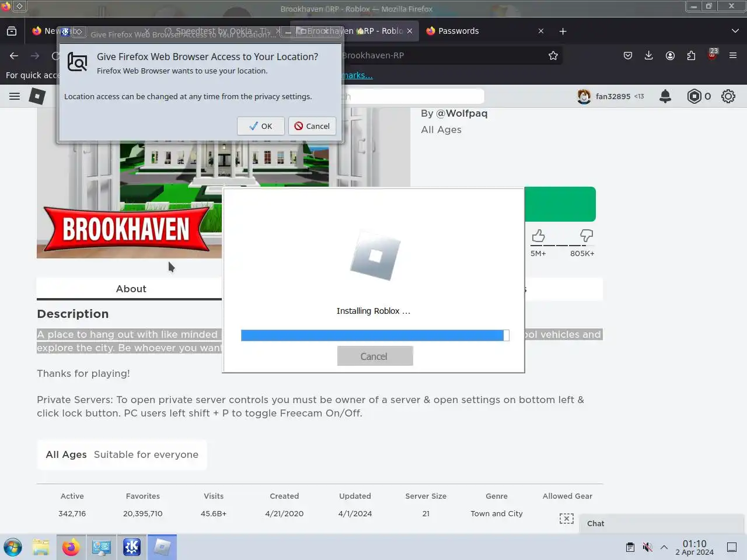Bookmark this page with the star icon

tap(553, 55)
